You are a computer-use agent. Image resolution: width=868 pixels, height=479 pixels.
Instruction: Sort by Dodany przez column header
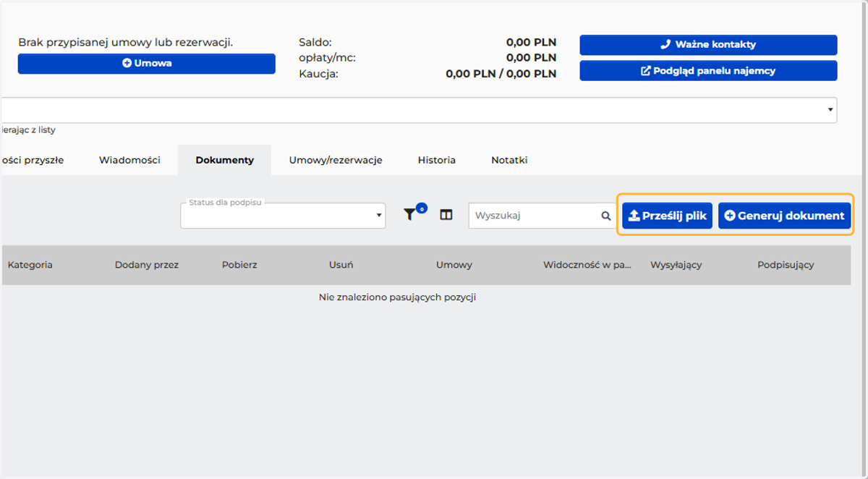147,265
